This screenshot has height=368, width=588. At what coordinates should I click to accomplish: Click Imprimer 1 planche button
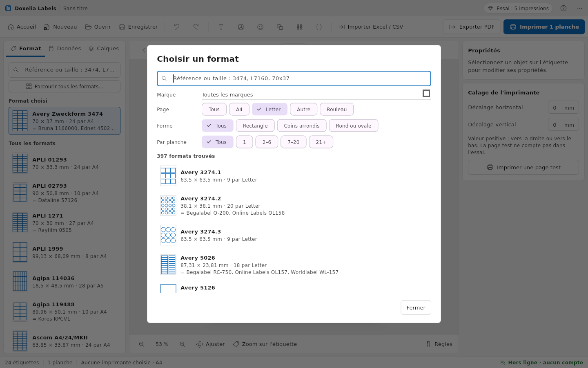[x=544, y=27]
